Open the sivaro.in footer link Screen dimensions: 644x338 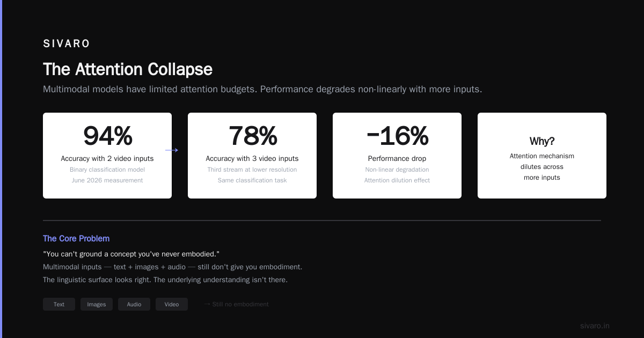point(595,326)
